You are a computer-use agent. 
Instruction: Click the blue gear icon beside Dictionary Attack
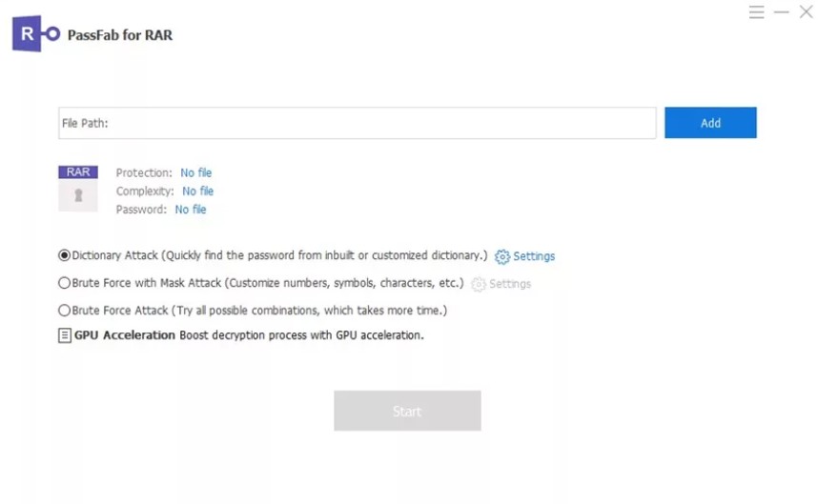click(501, 256)
